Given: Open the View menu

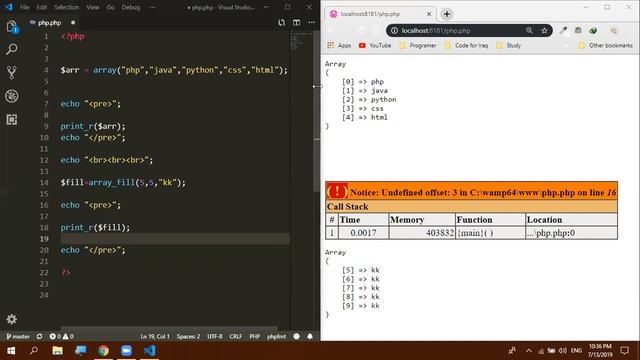Looking at the screenshot, I should coord(93,7).
